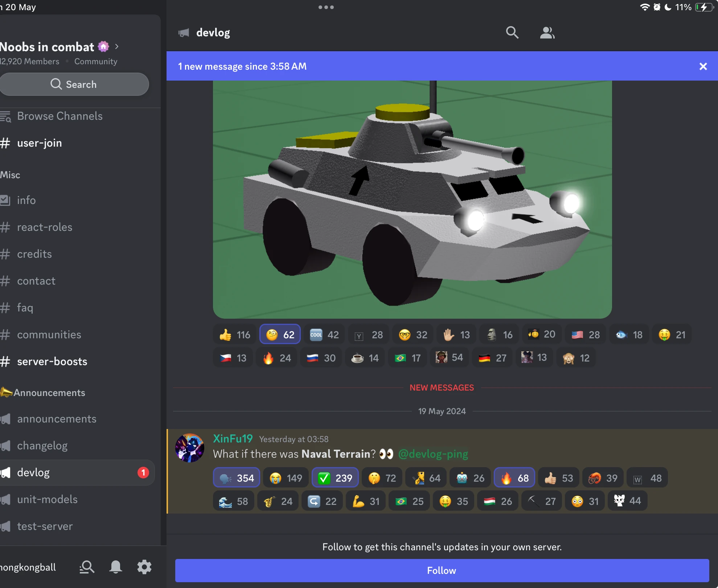Open the server-boosts channel
718x588 pixels.
(x=52, y=362)
